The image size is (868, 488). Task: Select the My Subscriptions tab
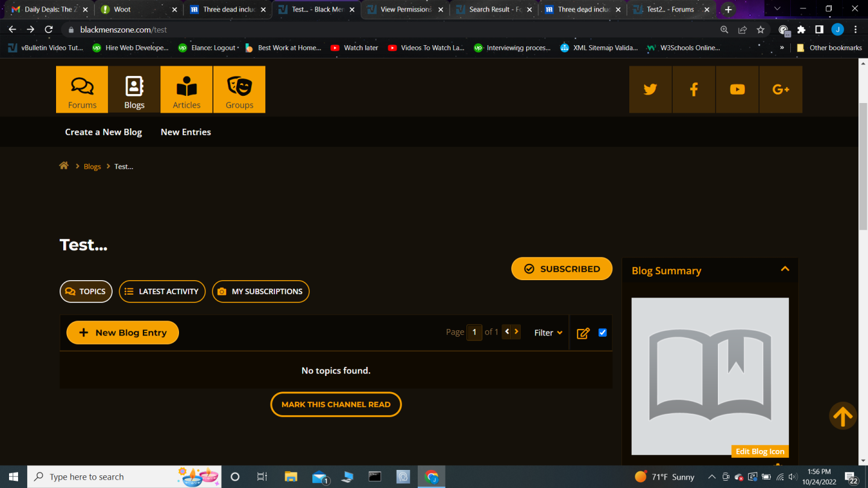click(x=260, y=292)
